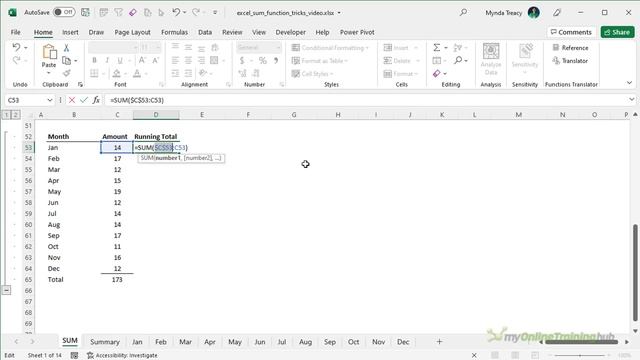Click the Find and Select magnifier icon
640x360 pixels.
tap(458, 60)
